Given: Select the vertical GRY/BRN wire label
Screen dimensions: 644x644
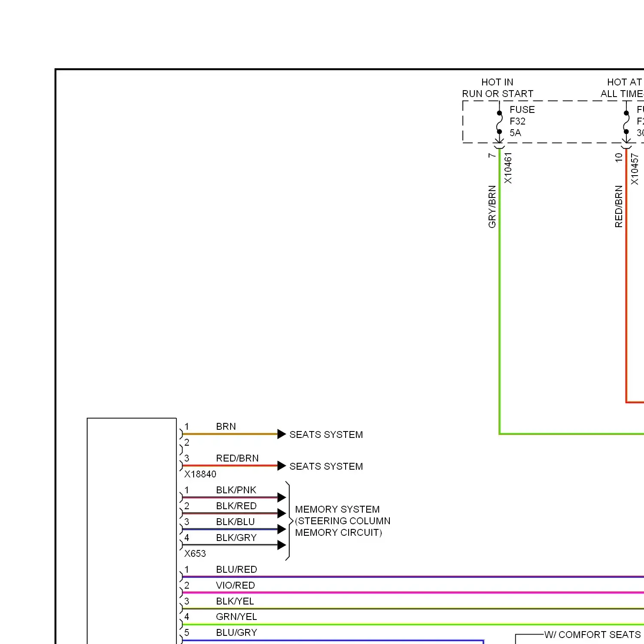Looking at the screenshot, I should coord(492,207).
